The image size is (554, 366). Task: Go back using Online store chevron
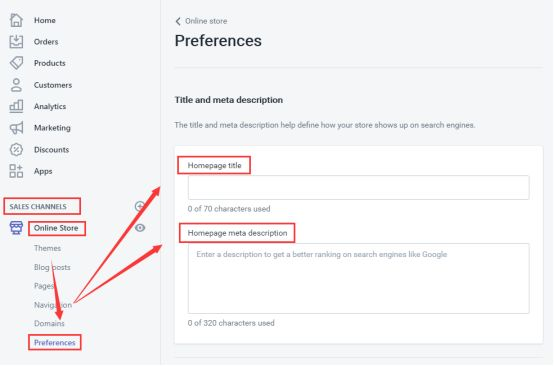[x=178, y=22]
